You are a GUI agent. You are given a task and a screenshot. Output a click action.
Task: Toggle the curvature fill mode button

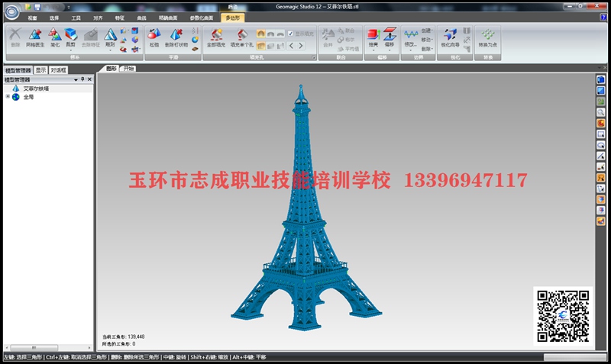click(x=260, y=34)
